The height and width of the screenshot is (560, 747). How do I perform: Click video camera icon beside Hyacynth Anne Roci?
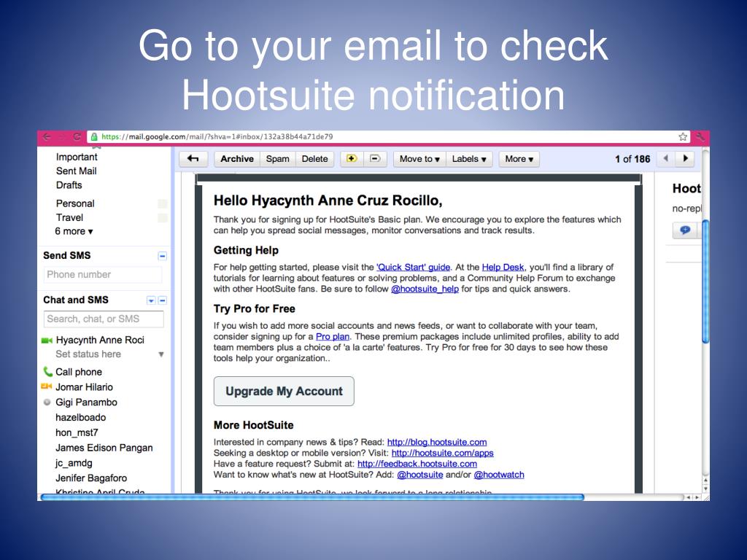47,341
